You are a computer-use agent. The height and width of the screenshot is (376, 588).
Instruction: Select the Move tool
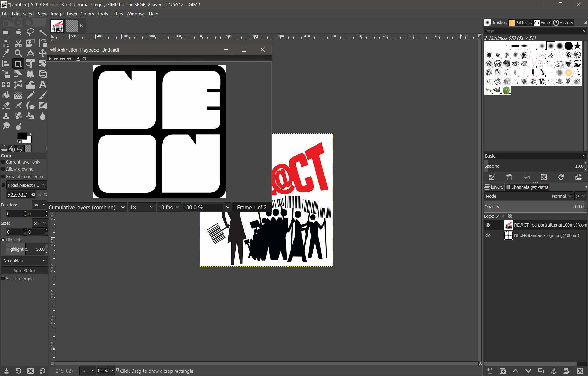[42, 53]
